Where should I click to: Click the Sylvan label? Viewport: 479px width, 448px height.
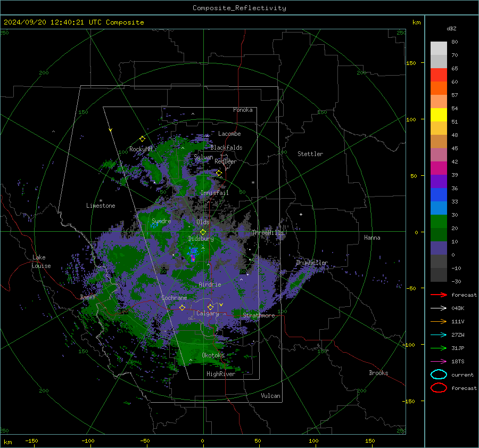[x=203, y=157]
